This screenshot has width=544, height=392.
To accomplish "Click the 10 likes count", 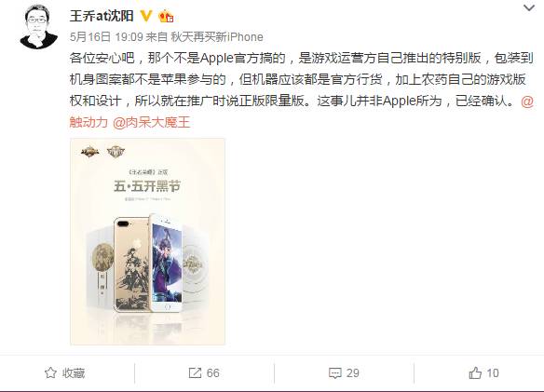I will tap(493, 373).
